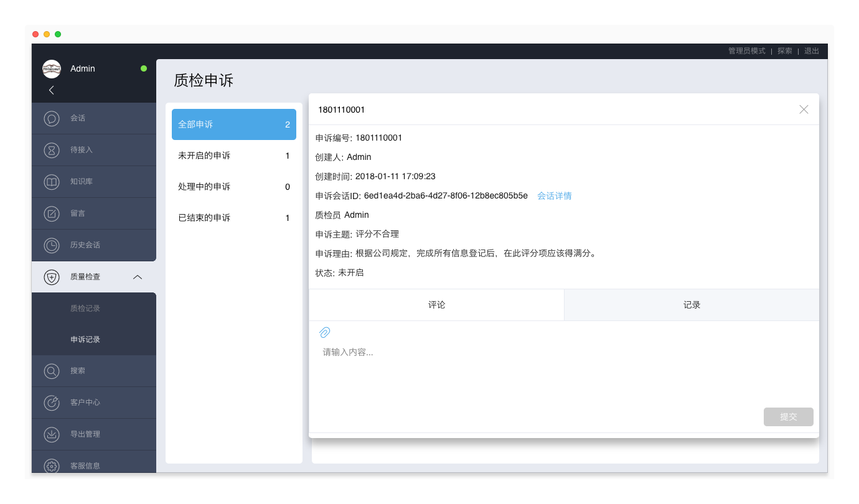This screenshot has width=859, height=504.
Task: Click the 搜索 magnifier icon
Action: [52, 371]
